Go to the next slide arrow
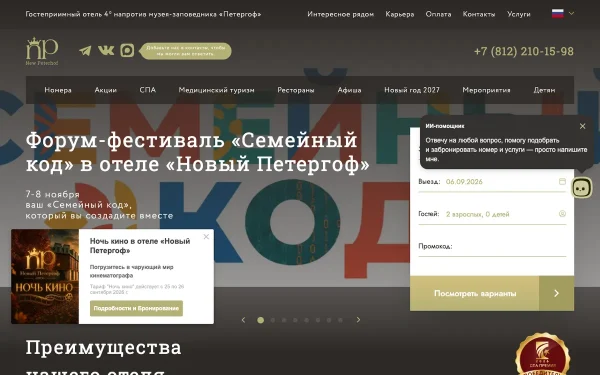600x375 pixels. click(358, 320)
